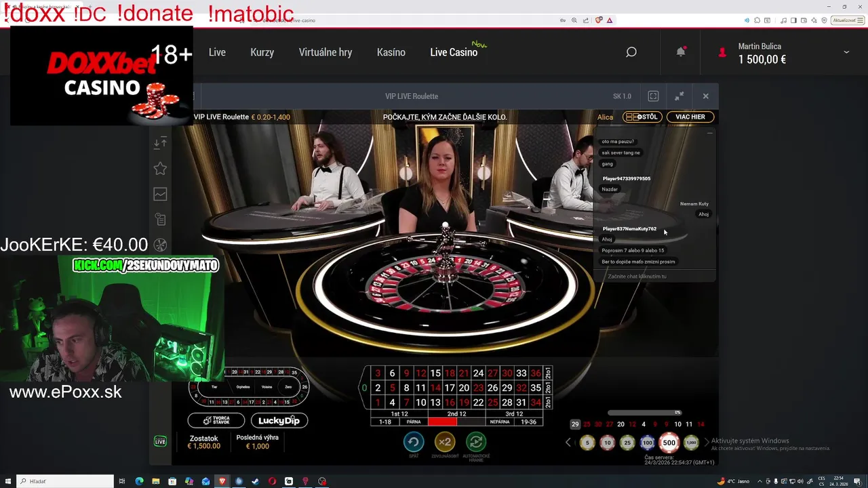
Task: Open the notifications bell
Action: pyautogui.click(x=681, y=52)
